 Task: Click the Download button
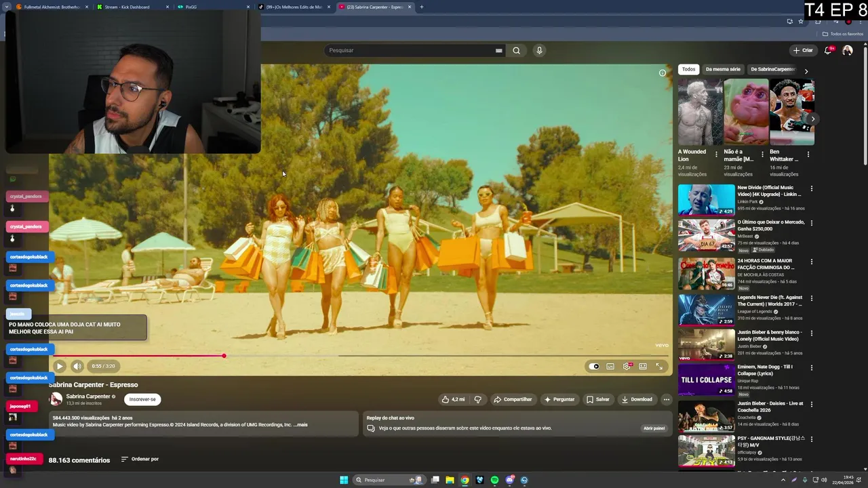coord(637,399)
